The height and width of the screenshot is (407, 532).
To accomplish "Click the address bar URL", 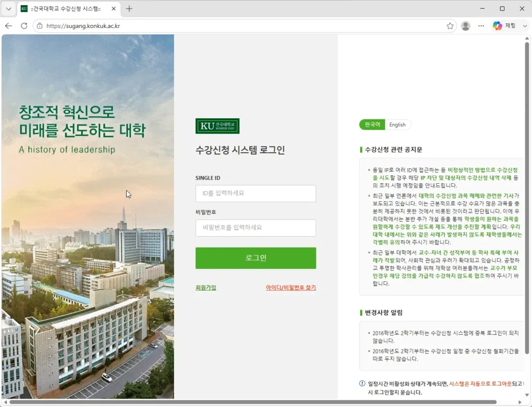I will click(x=83, y=26).
